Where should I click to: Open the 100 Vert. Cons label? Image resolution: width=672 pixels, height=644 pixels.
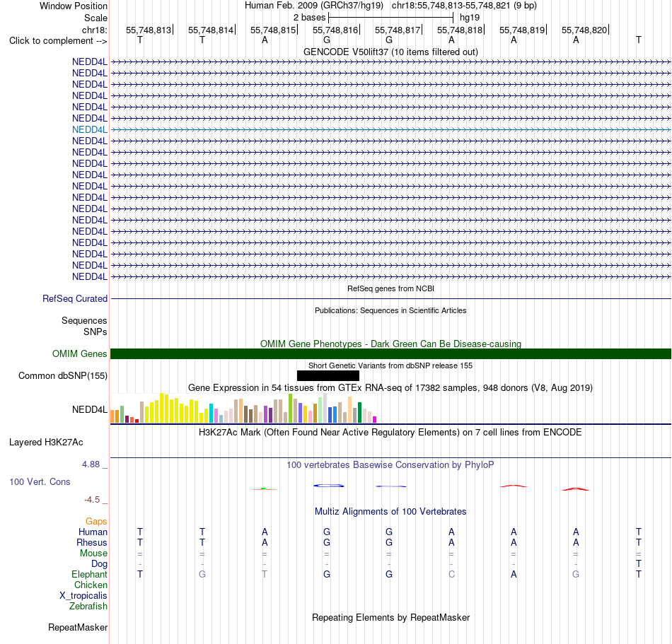click(x=40, y=481)
